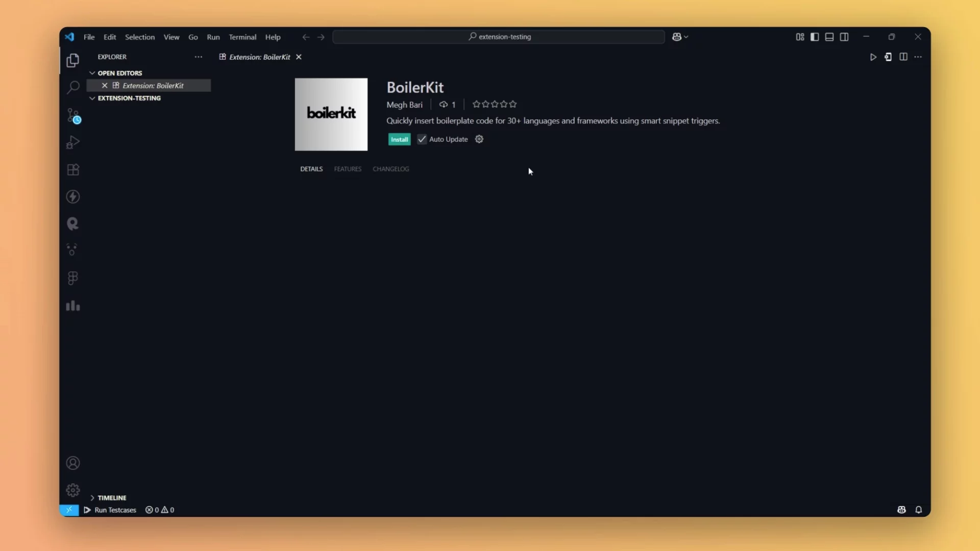Select the lightning bolt icon in the sidebar
The height and width of the screenshot is (551, 980).
73,196
